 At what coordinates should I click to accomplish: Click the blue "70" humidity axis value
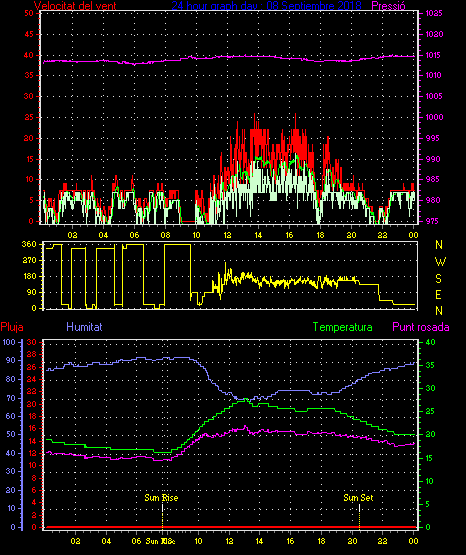tap(11, 399)
